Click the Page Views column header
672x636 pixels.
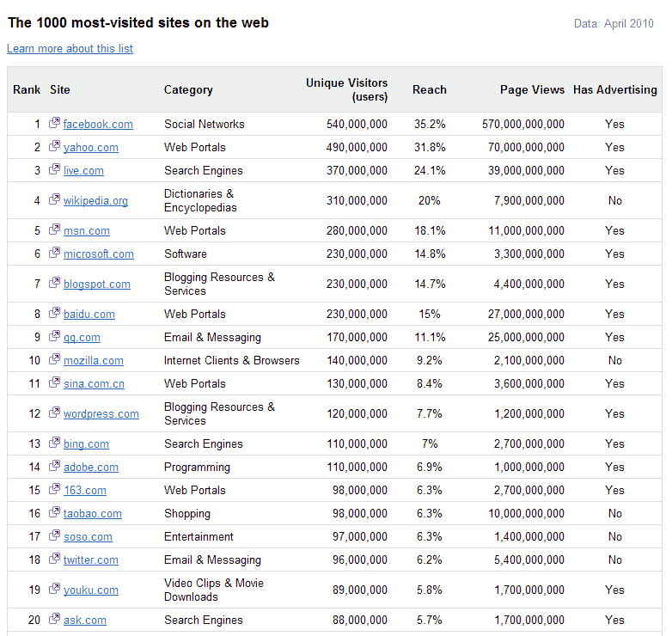tap(532, 89)
